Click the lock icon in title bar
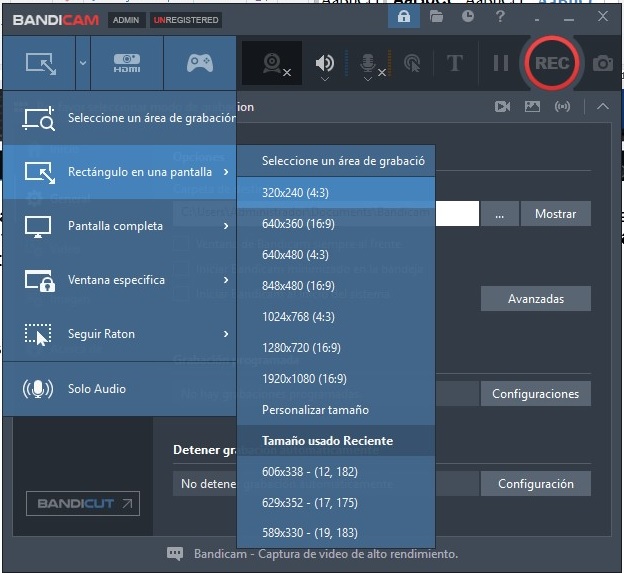 coord(404,17)
